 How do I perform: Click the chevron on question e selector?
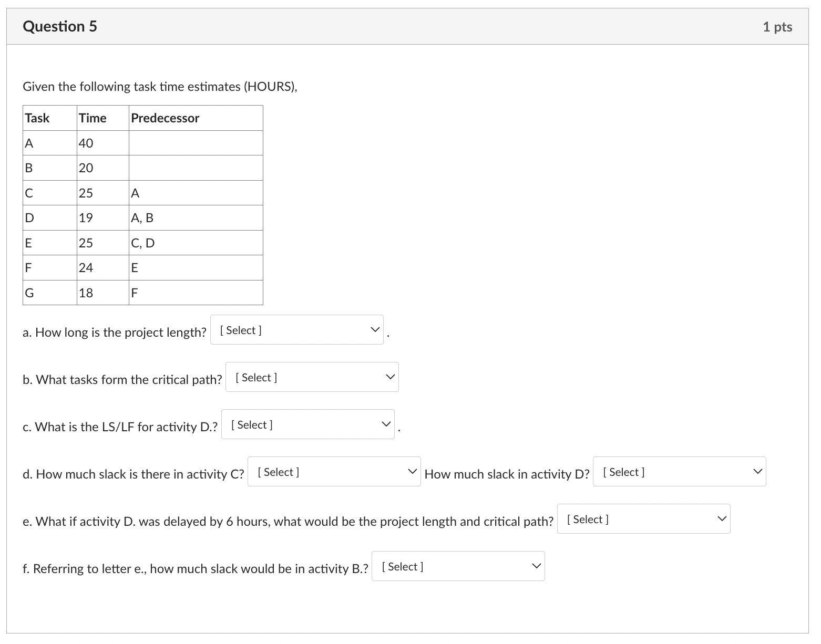[x=721, y=518]
